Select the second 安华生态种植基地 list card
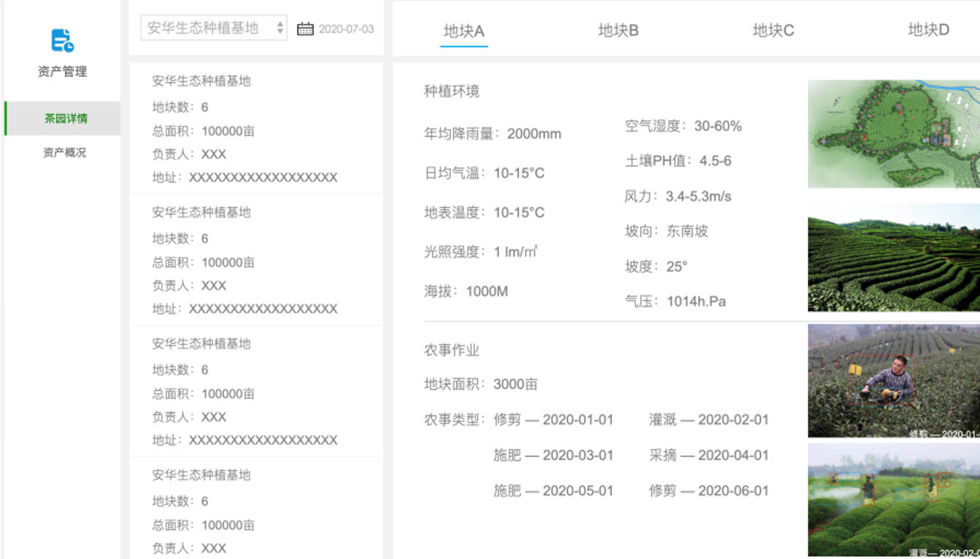This screenshot has width=980, height=559. coord(256,260)
